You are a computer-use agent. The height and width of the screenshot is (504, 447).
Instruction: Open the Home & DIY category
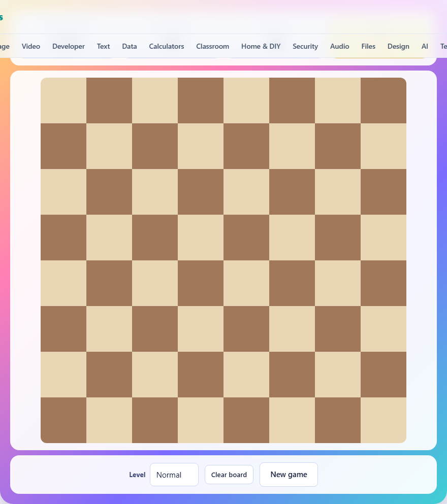point(261,46)
